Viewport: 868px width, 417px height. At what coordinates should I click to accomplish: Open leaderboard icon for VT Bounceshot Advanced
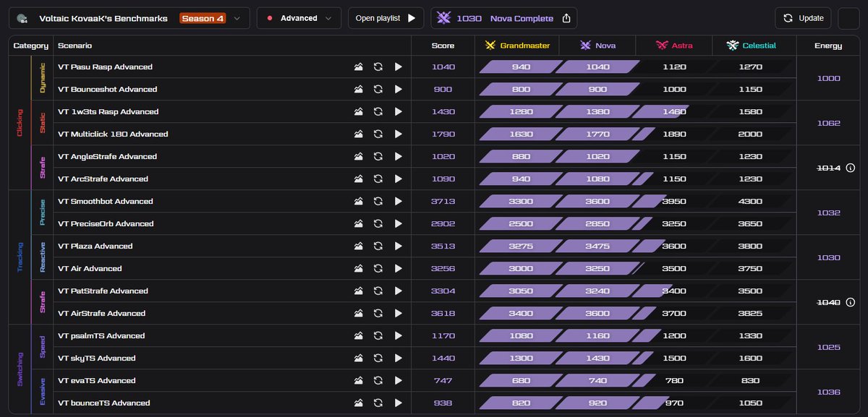click(x=358, y=90)
